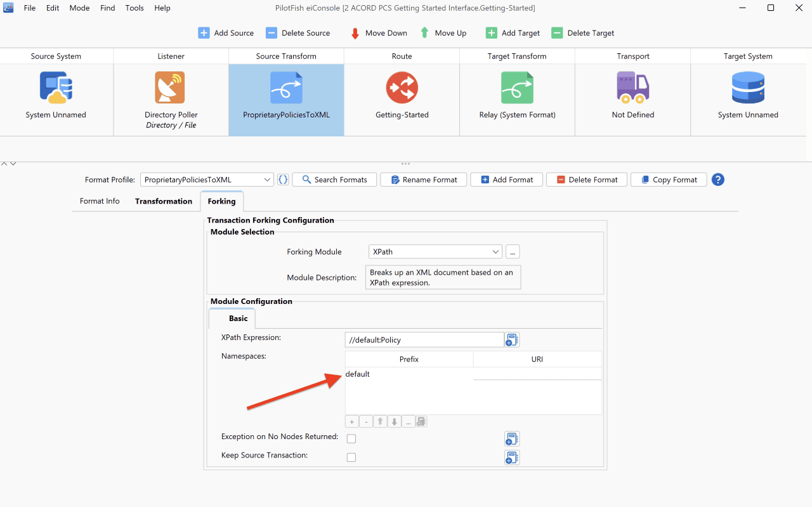Click the PilotFish app icon in title bar
This screenshot has width=812, height=507.
pyautogui.click(x=8, y=8)
